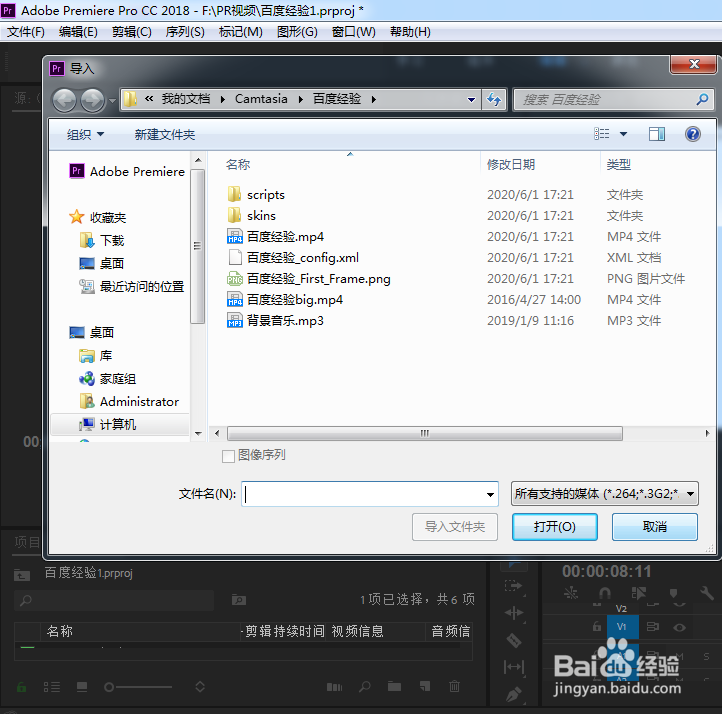This screenshot has height=714, width=722.
Task: Open recent pages arrow beside forward button
Action: [112, 100]
